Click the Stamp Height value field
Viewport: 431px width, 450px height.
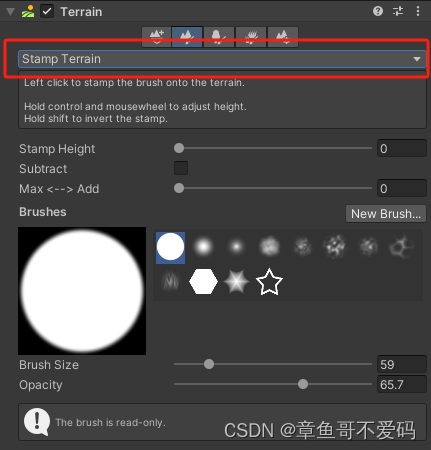point(402,148)
